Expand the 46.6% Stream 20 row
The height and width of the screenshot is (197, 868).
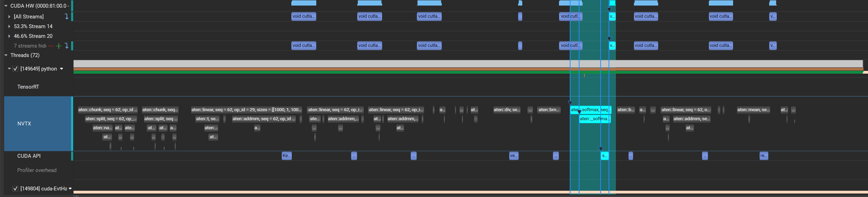pos(9,36)
